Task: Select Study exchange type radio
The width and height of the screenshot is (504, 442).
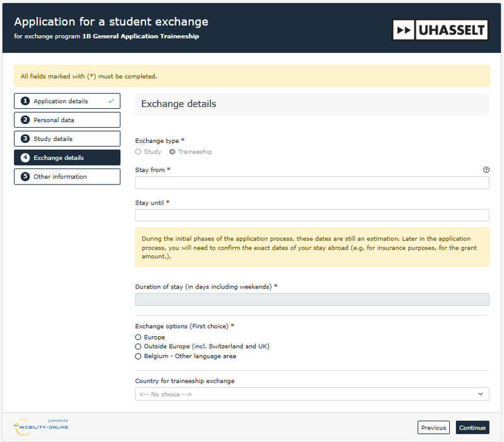Action: (x=139, y=152)
